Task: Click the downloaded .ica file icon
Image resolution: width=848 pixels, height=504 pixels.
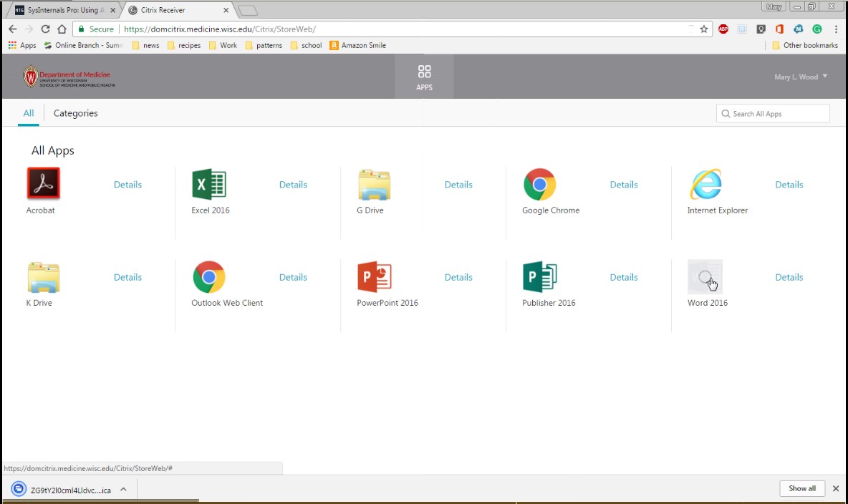Action: [x=19, y=489]
